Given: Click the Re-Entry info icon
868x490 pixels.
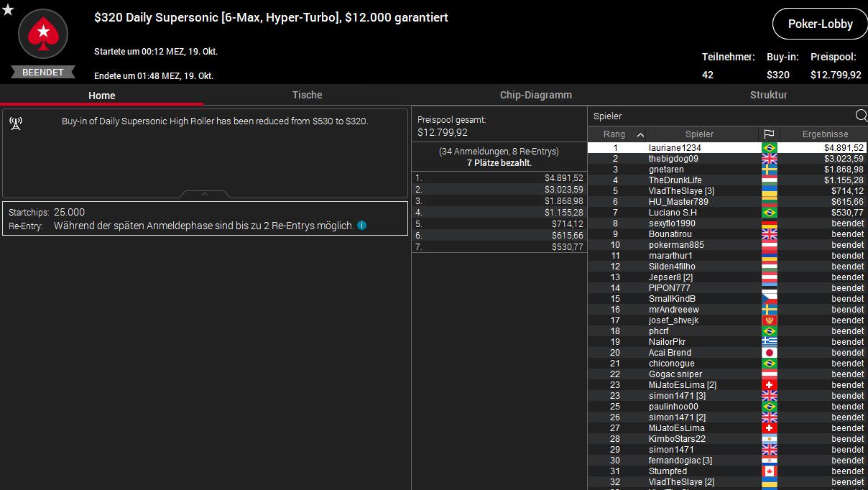Looking at the screenshot, I should coord(361,226).
